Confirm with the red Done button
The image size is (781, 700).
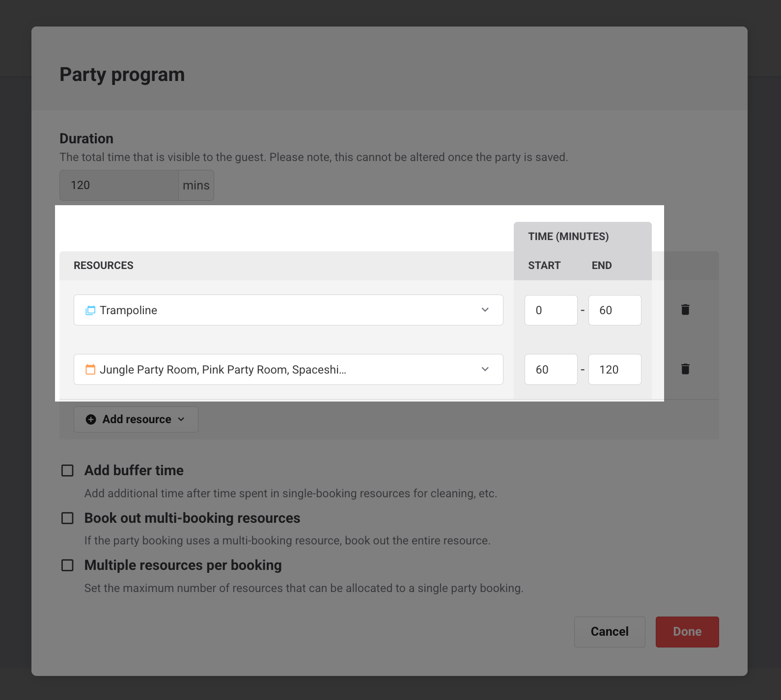pos(687,632)
